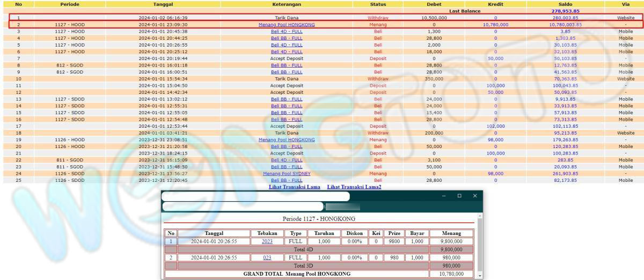The width and height of the screenshot is (644, 280).
Task: Click the popup scrollbar up arrow
Action: [480, 216]
